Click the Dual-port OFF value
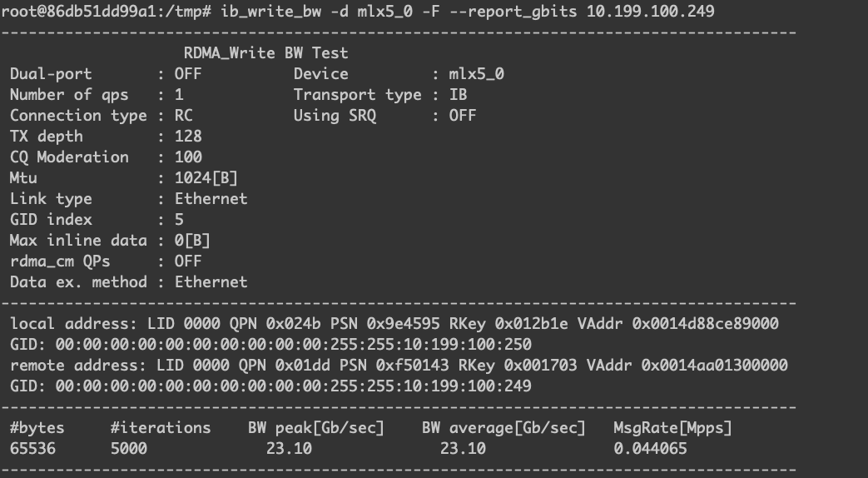The height and width of the screenshot is (478, 868). click(188, 74)
